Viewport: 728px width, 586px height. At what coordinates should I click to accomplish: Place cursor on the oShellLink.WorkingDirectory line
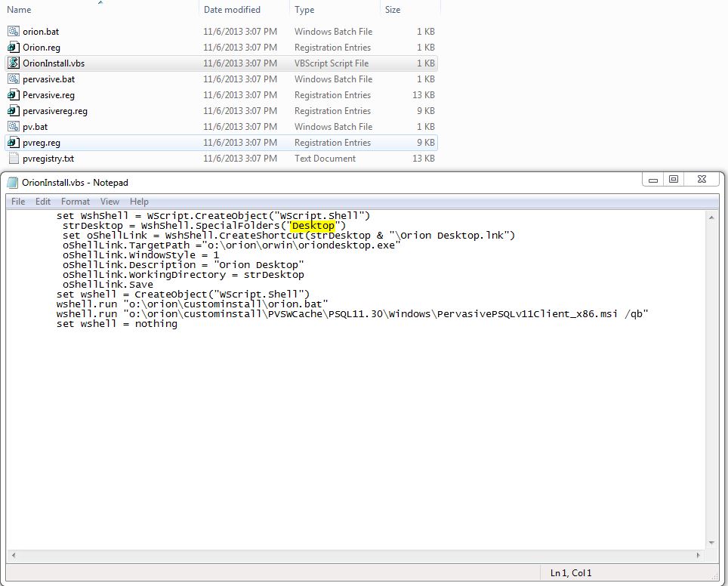point(183,274)
